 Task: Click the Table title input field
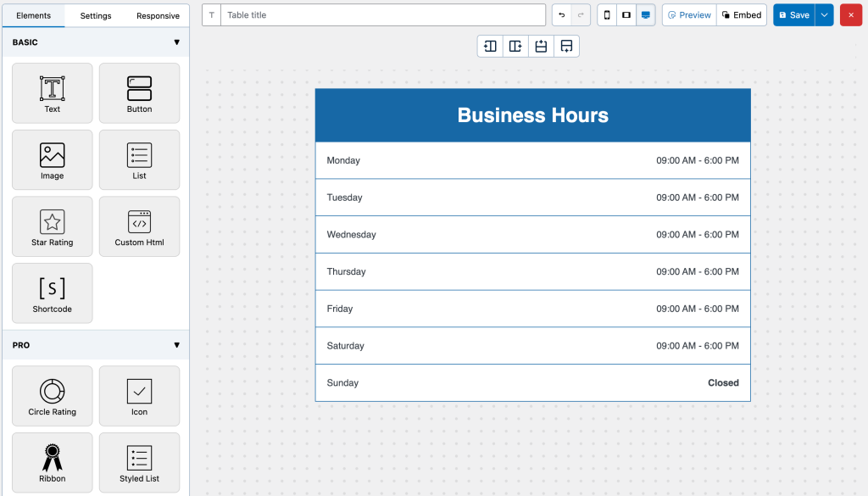pyautogui.click(x=383, y=15)
